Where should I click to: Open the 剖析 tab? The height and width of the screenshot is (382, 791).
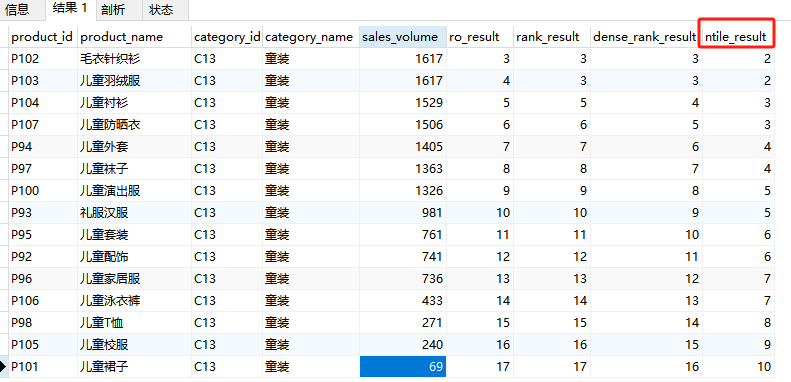pyautogui.click(x=114, y=10)
